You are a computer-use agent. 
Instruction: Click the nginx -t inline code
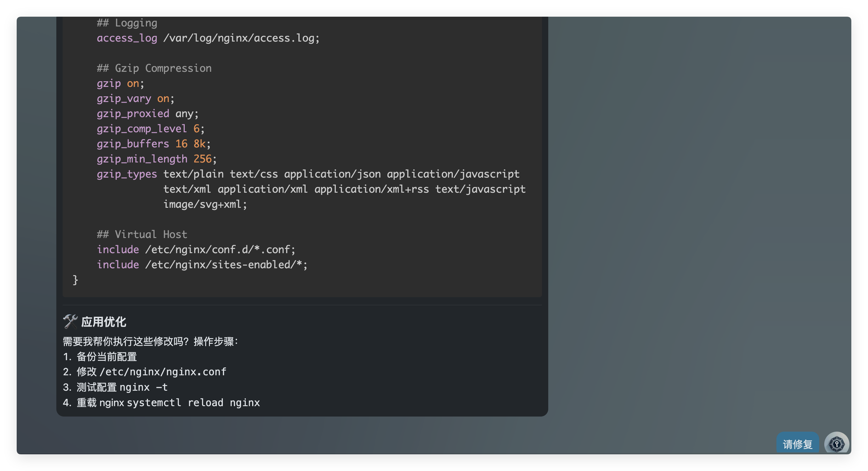(144, 387)
